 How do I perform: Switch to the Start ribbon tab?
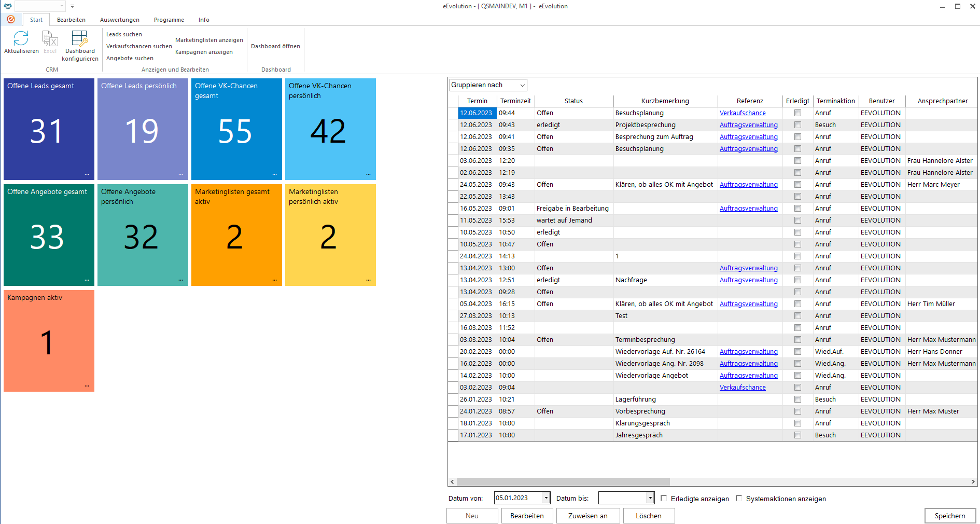point(36,20)
